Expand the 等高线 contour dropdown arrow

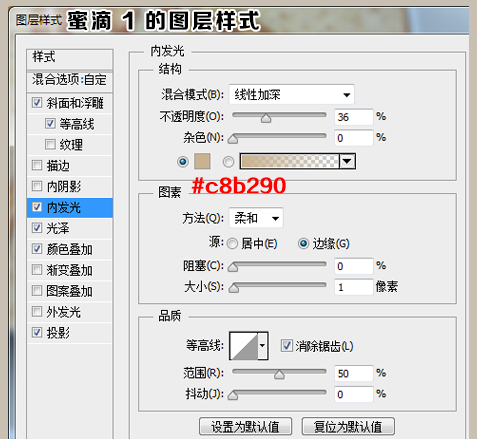coord(263,346)
